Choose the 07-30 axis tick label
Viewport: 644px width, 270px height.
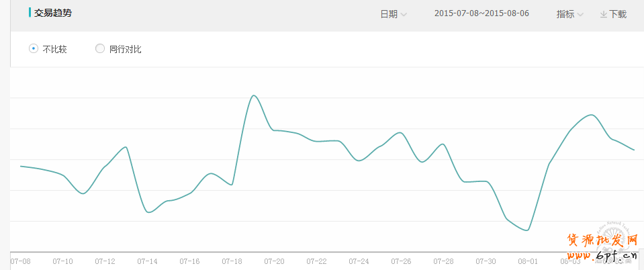tap(486, 261)
